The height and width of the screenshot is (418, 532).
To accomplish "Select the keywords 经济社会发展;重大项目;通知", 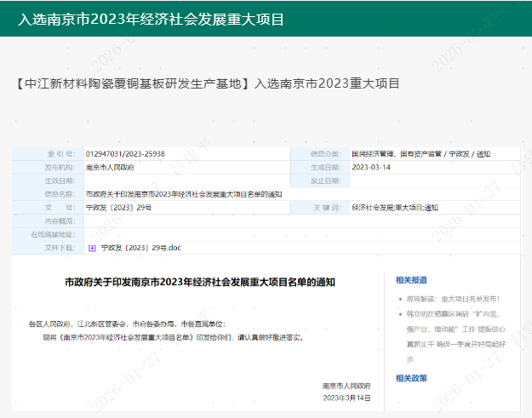I will coord(395,208).
